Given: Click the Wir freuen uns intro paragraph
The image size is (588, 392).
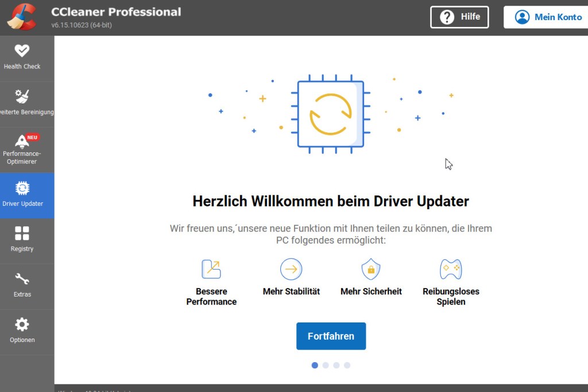Looking at the screenshot, I should pyautogui.click(x=331, y=235).
